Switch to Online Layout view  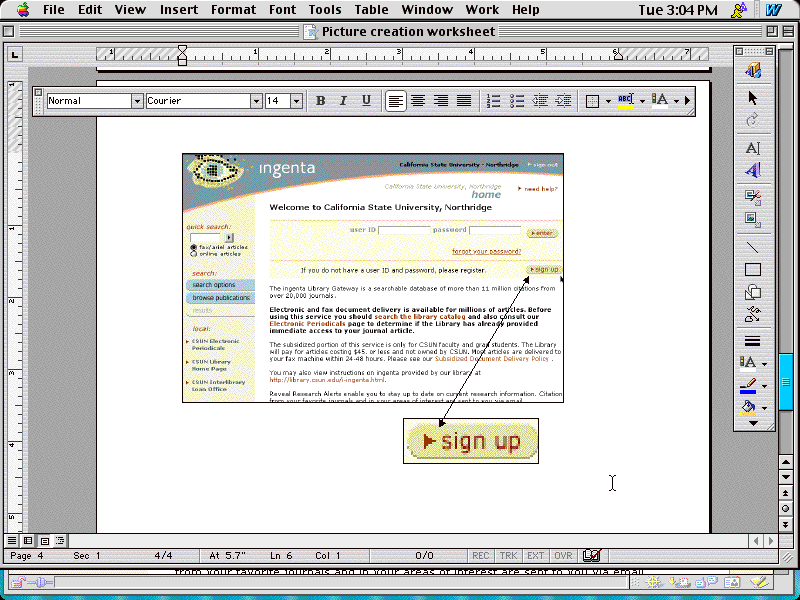coord(28,540)
